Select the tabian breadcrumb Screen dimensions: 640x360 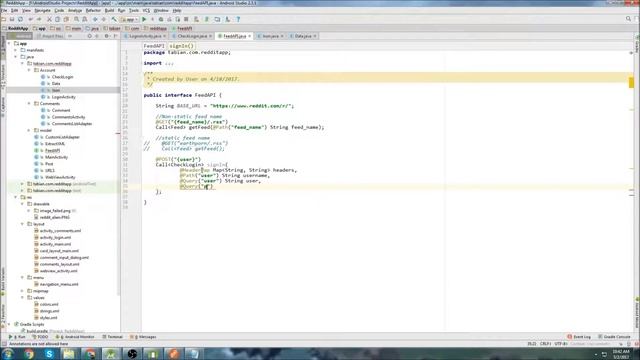point(112,29)
